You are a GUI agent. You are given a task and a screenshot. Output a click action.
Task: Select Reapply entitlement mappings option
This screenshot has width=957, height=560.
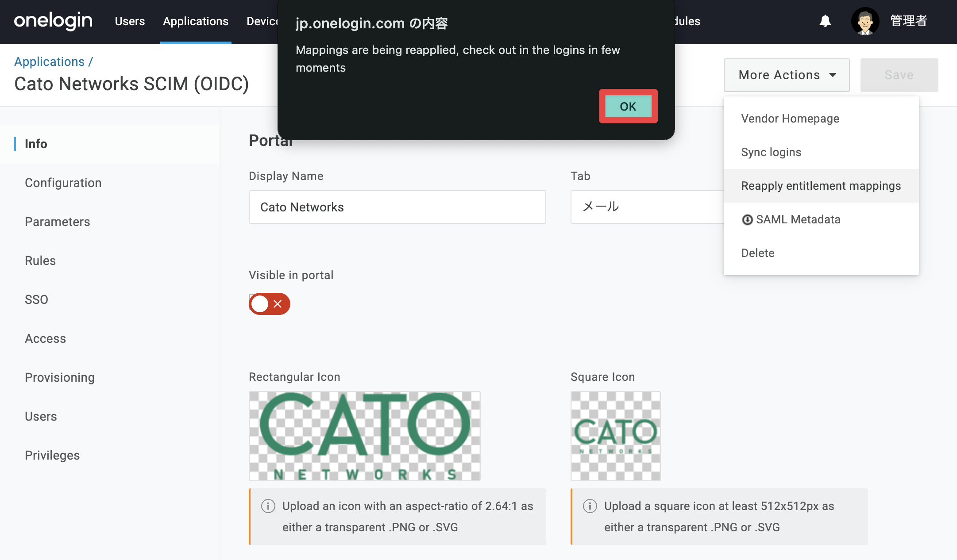[821, 186]
